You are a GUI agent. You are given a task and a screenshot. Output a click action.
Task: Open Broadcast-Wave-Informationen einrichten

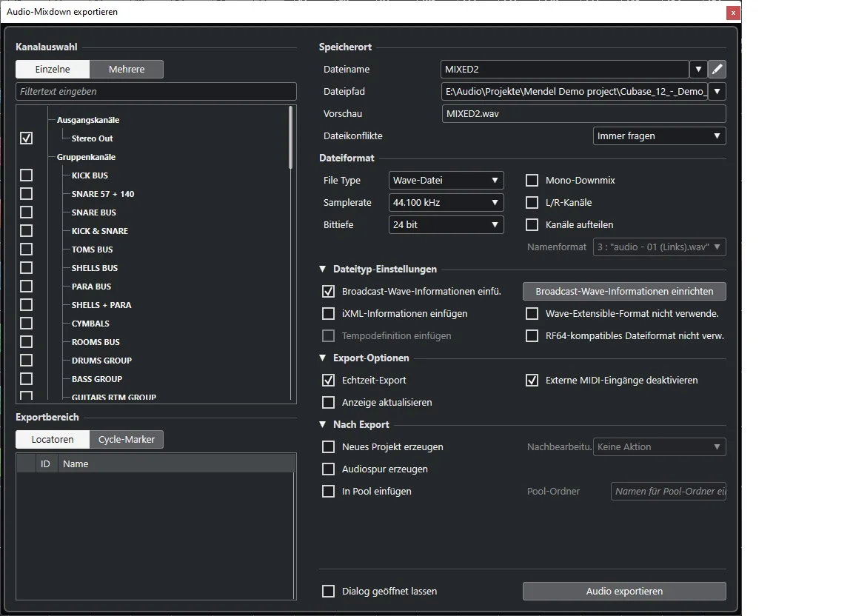coord(624,291)
